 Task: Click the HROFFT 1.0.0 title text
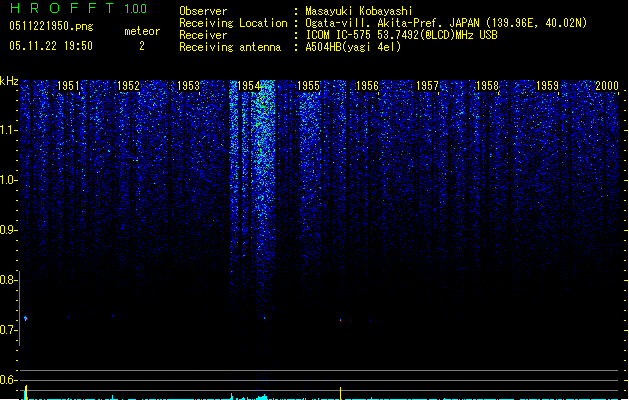pos(79,8)
